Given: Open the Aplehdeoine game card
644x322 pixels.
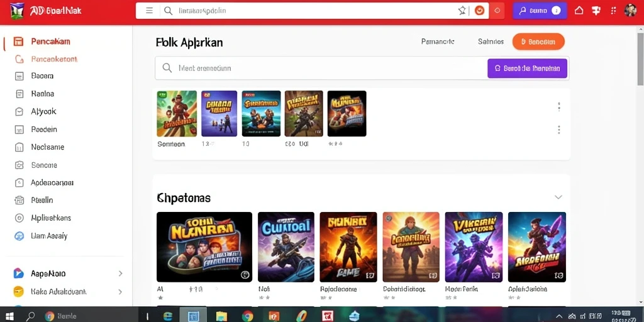Looking at the screenshot, I should pos(537,247).
